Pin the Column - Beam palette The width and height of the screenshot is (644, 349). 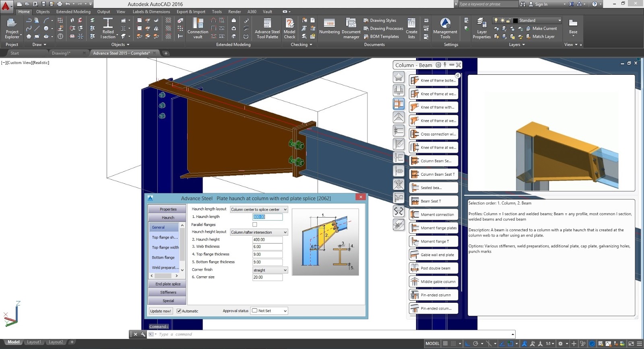pos(445,65)
